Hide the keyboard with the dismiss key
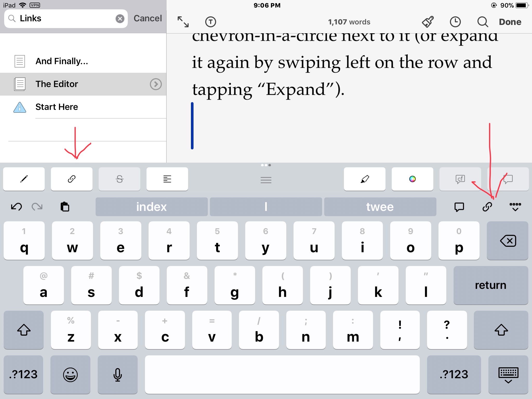The width and height of the screenshot is (532, 399). pos(508,374)
